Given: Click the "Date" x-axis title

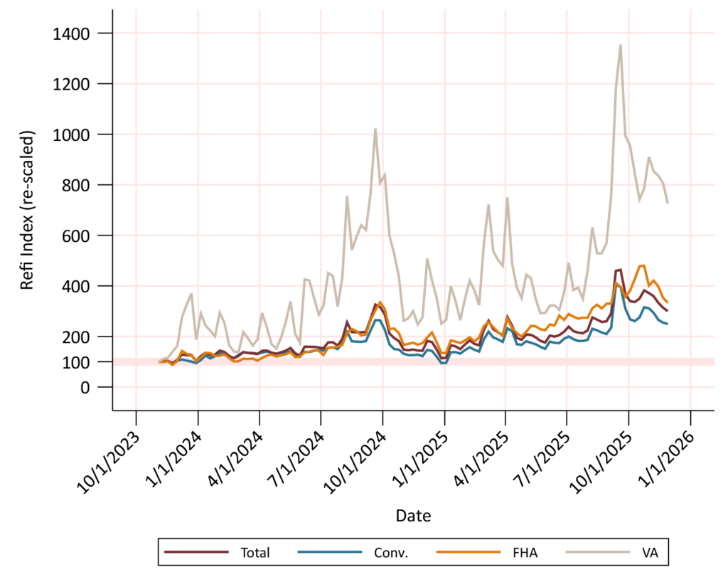Looking at the screenshot, I should pos(413,514).
